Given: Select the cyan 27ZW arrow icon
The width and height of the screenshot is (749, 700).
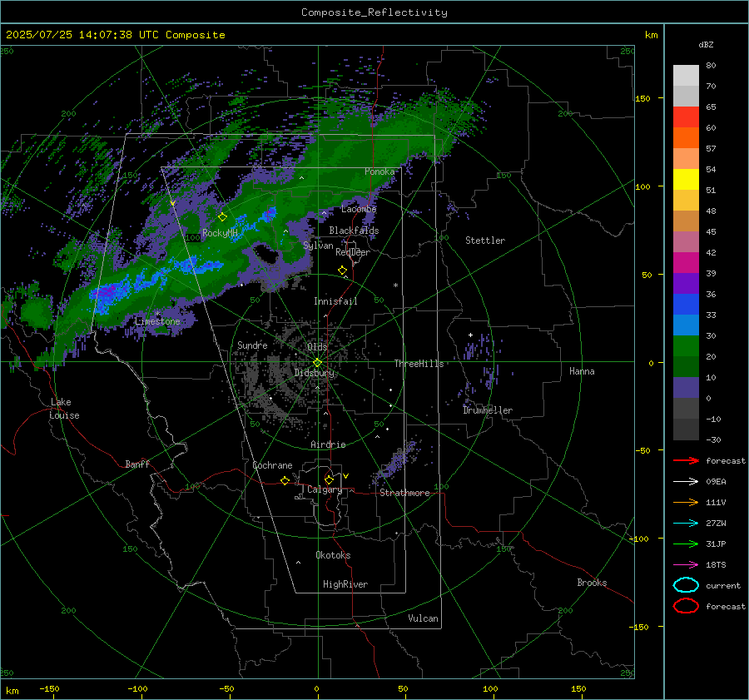Looking at the screenshot, I should click(x=686, y=524).
